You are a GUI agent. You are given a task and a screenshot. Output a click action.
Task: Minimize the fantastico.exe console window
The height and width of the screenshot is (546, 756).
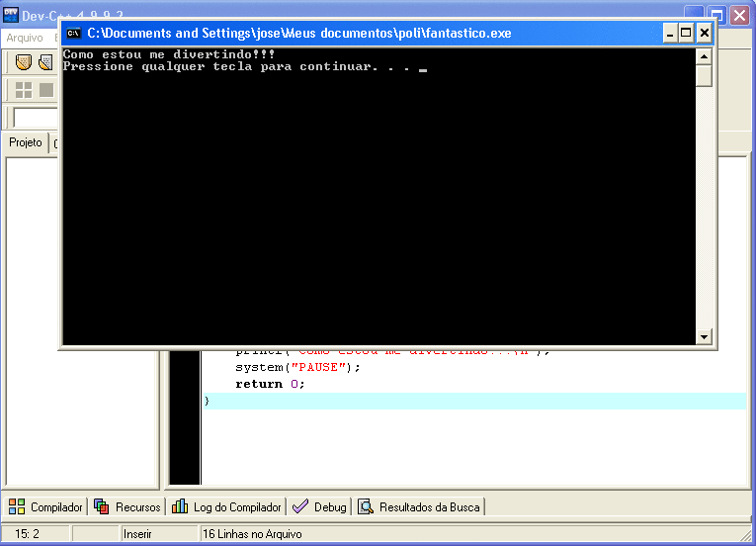[670, 33]
